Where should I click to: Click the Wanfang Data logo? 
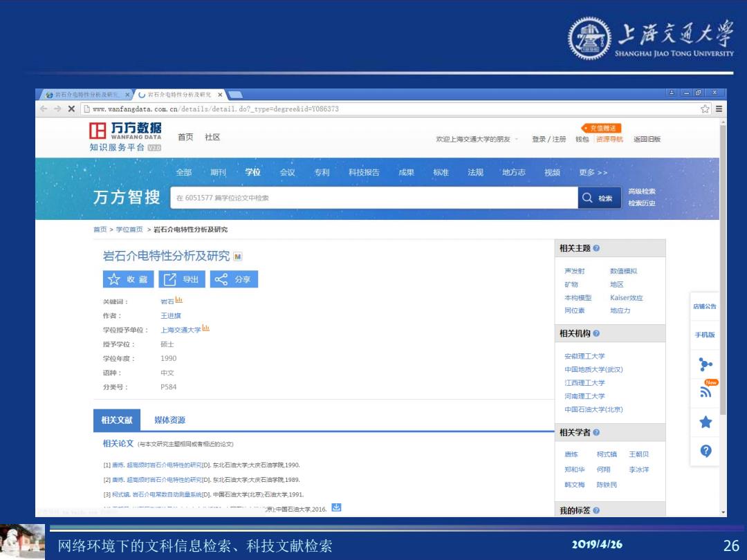point(125,137)
